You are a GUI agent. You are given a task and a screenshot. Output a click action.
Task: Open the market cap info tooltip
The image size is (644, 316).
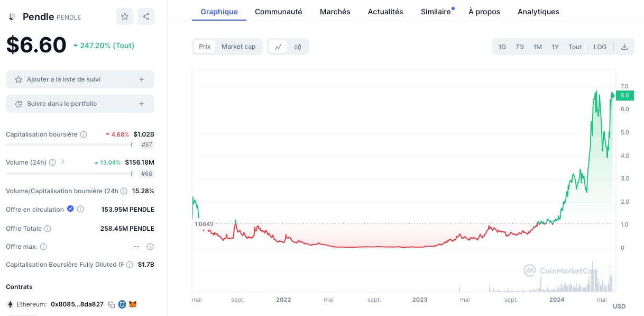[84, 134]
